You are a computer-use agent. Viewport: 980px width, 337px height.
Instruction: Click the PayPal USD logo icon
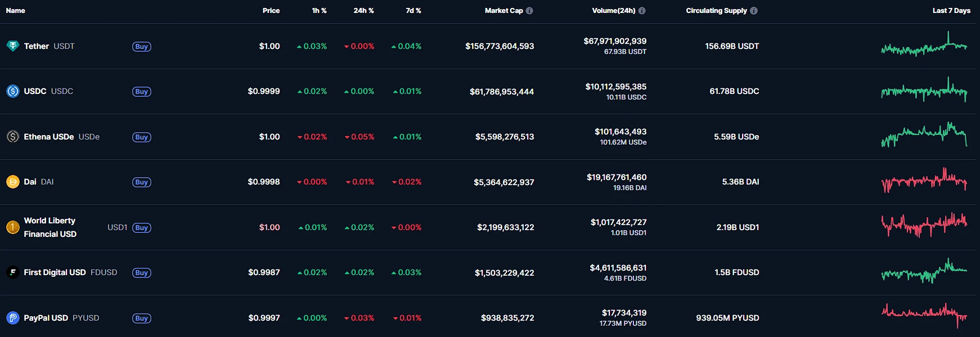pos(12,318)
